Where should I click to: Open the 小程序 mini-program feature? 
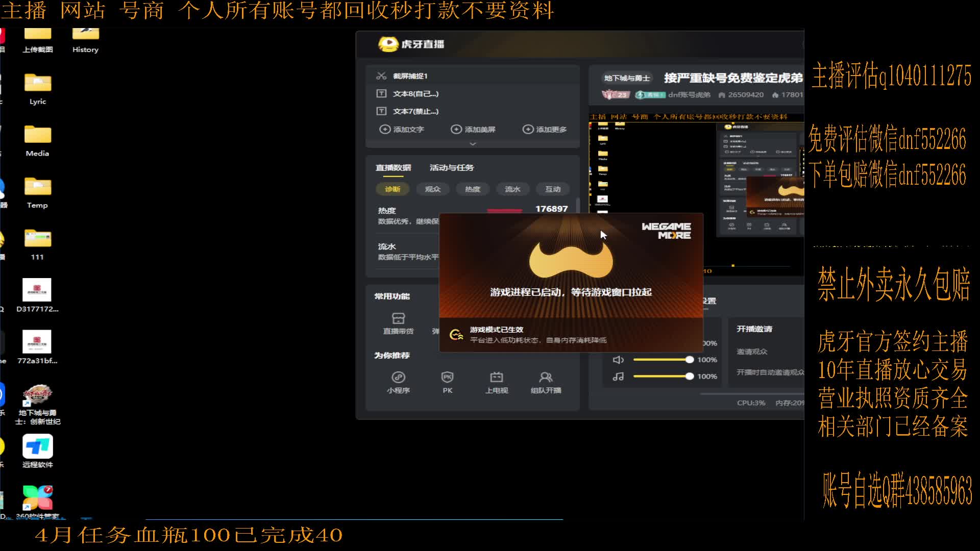[x=398, y=383]
